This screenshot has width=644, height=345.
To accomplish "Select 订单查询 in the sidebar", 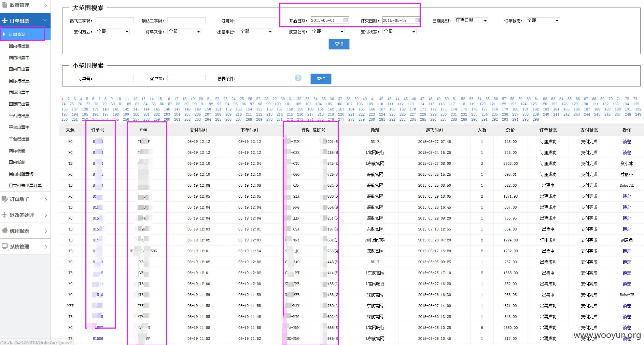I will (x=25, y=34).
